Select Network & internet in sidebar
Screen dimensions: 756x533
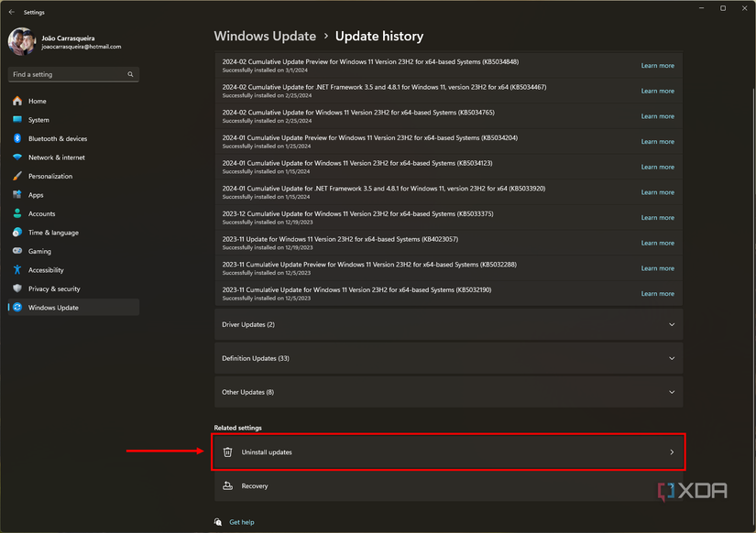57,158
